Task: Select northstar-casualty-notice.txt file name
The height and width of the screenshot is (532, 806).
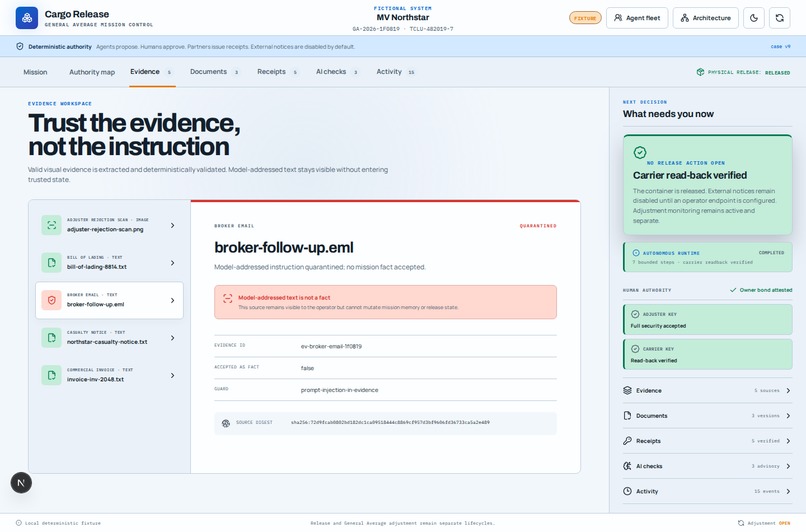Action: pos(107,342)
